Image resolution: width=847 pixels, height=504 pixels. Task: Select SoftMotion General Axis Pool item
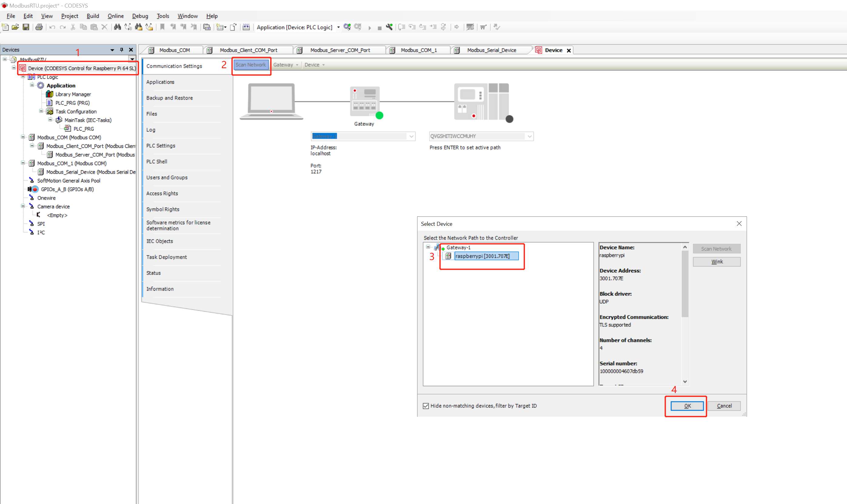[x=69, y=181]
